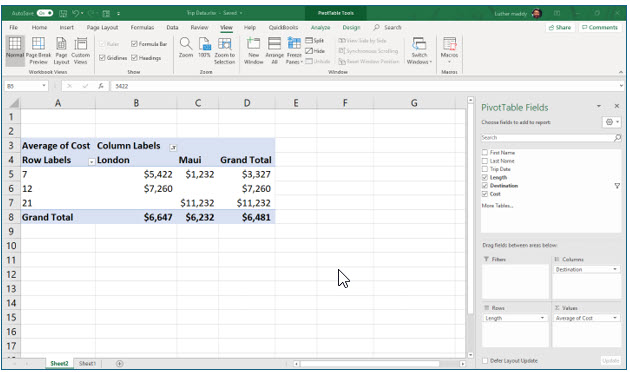Screen dimensions: 630x372
Task: Switch to Page Break Preview
Action: click(38, 51)
